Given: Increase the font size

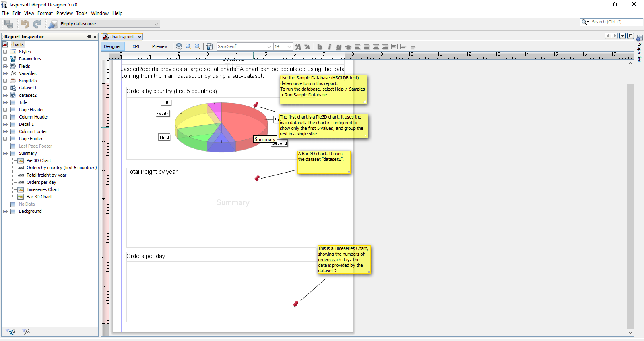Looking at the screenshot, I should click(298, 47).
